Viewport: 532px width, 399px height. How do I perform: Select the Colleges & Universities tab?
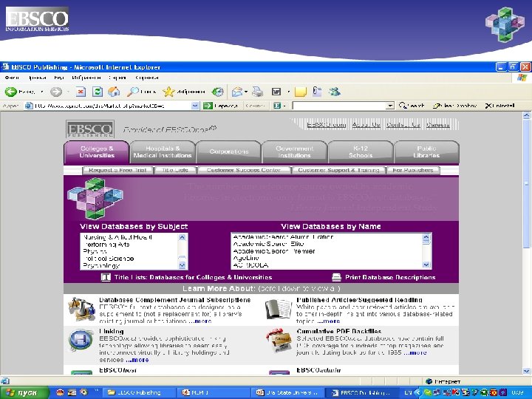tap(97, 152)
